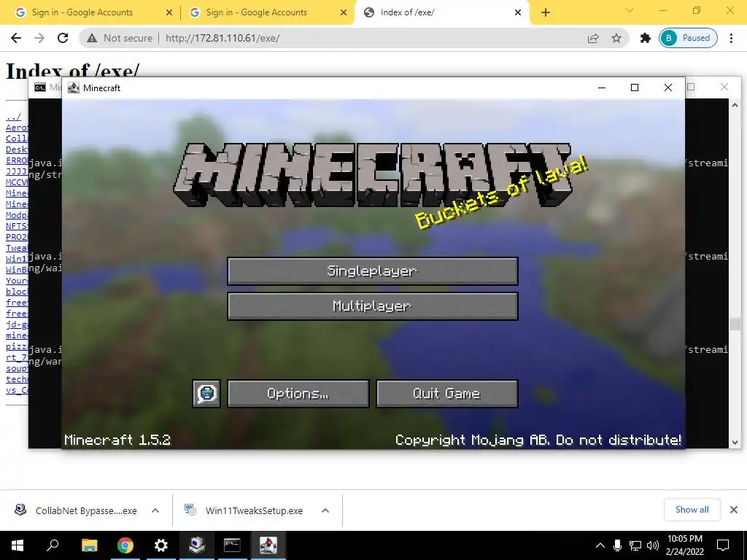This screenshot has height=560, width=747.
Task: Quit the Minecraft game
Action: [x=447, y=393]
